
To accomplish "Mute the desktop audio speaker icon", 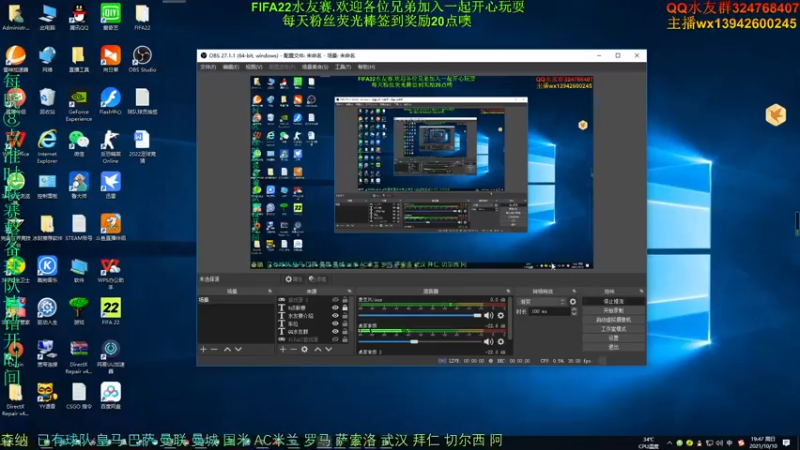I will coord(488,341).
